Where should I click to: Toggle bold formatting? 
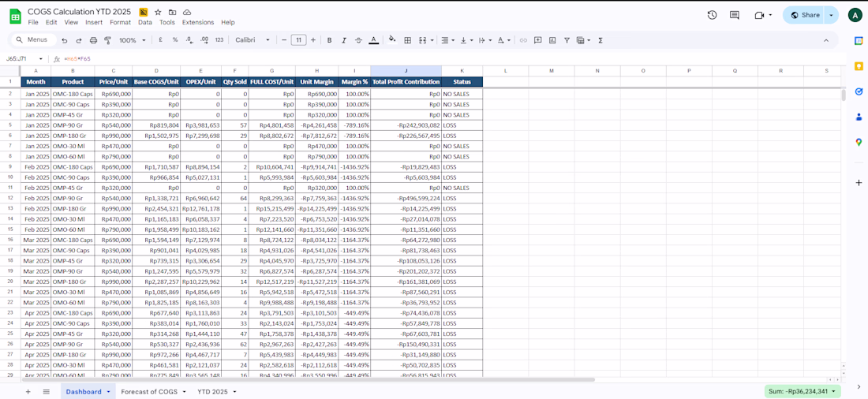click(x=329, y=40)
